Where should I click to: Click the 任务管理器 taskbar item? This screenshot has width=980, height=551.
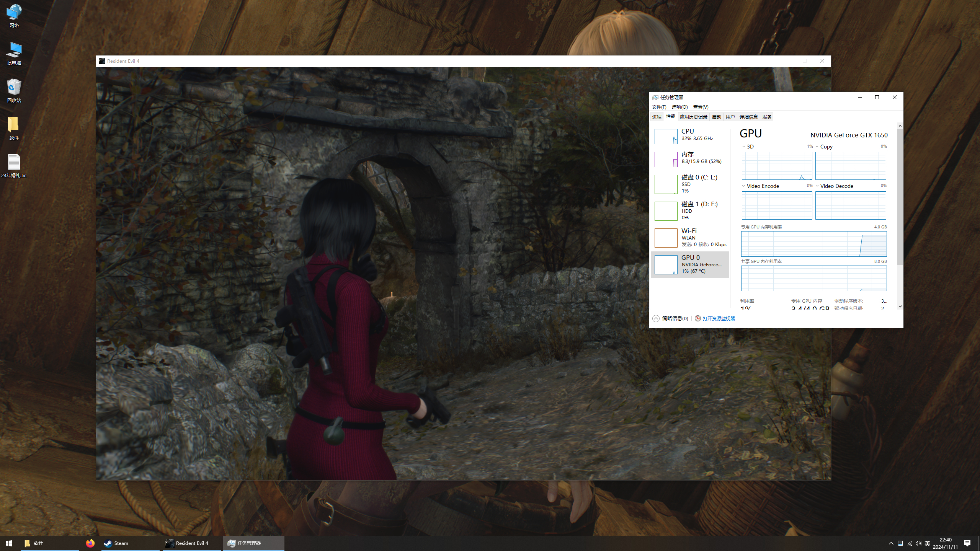[x=254, y=543]
